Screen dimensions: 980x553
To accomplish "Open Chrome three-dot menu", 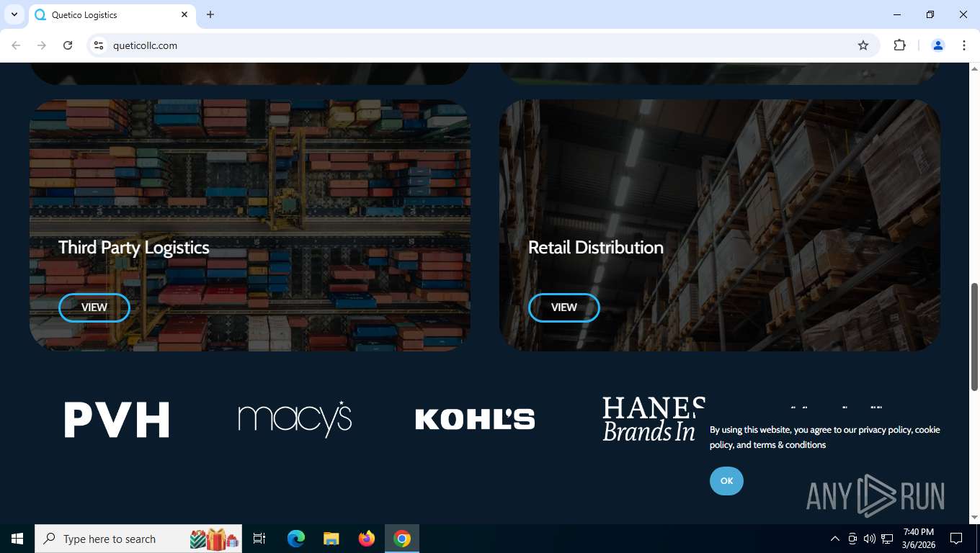I will [964, 45].
